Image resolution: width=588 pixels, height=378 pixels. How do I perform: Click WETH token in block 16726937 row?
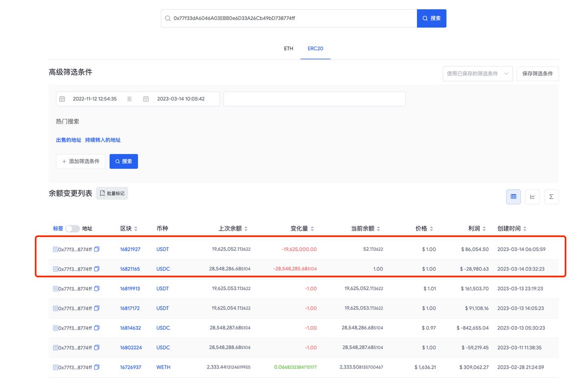(163, 367)
